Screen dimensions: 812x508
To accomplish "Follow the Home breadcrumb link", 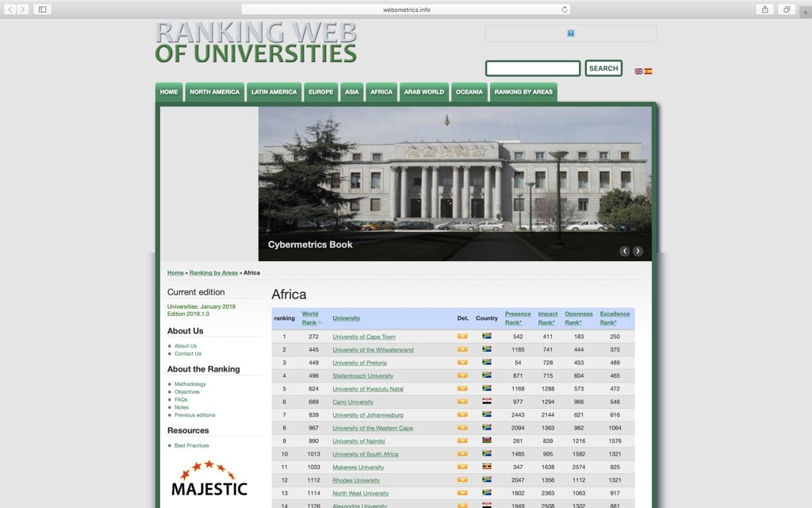I will [175, 273].
